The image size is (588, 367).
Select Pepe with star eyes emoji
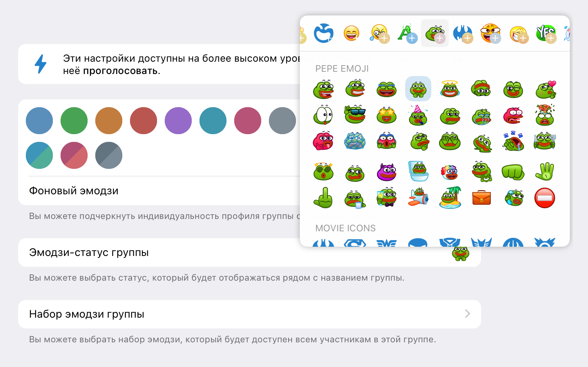click(x=387, y=115)
